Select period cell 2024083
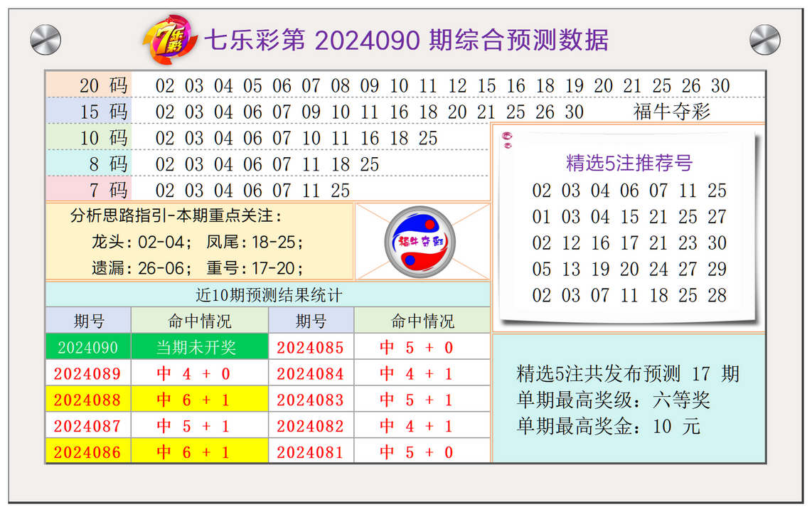 (x=311, y=400)
